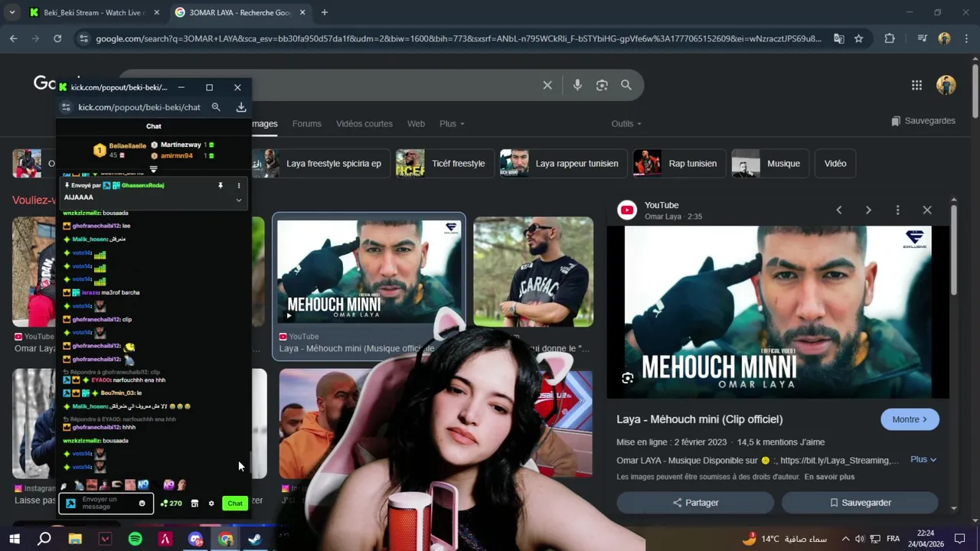Screen dimensions: 980x551
Task: Open the Kick channel shop icon
Action: point(194,504)
